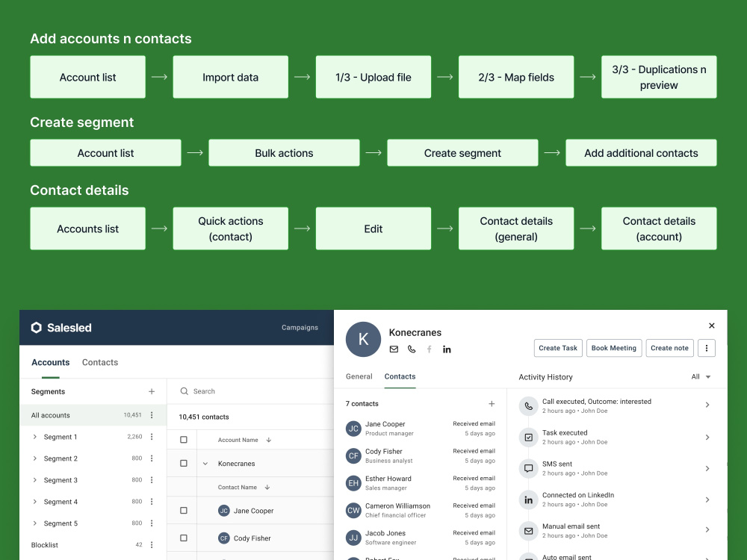747x560 pixels.
Task: Open the Segment 2 three-dot menu
Action: [x=152, y=458]
